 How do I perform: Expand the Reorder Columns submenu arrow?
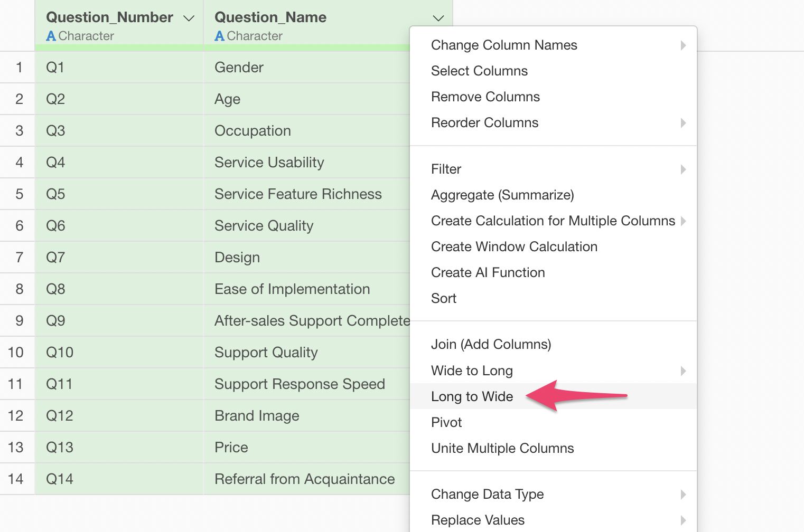(x=683, y=123)
